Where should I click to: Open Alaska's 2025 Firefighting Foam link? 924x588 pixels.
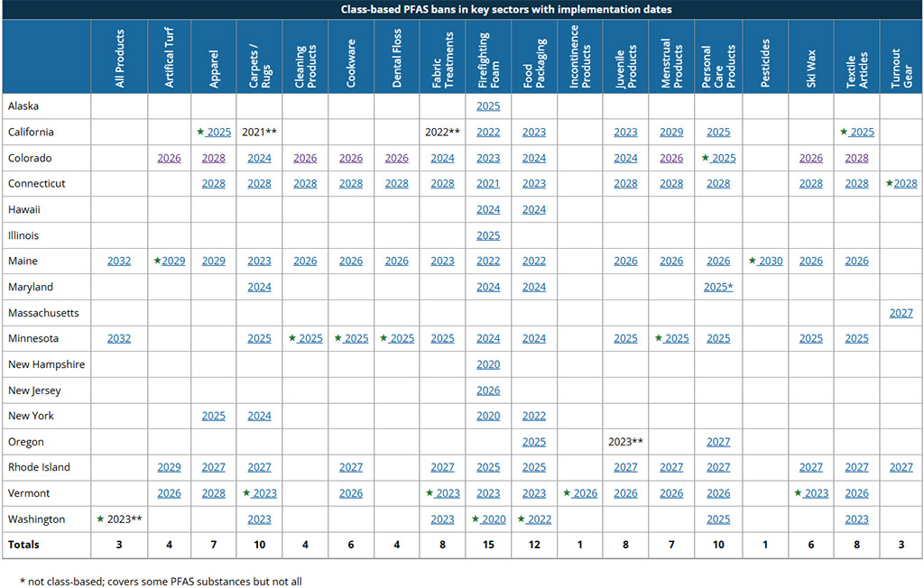click(488, 106)
